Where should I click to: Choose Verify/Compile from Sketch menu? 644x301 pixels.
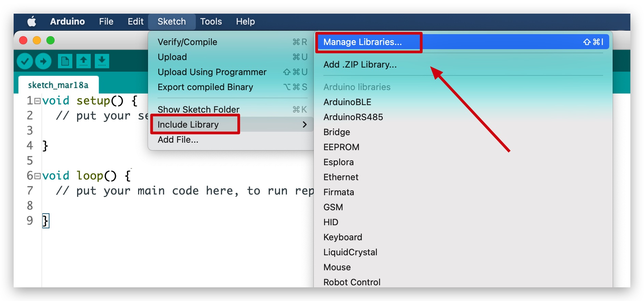coord(231,42)
